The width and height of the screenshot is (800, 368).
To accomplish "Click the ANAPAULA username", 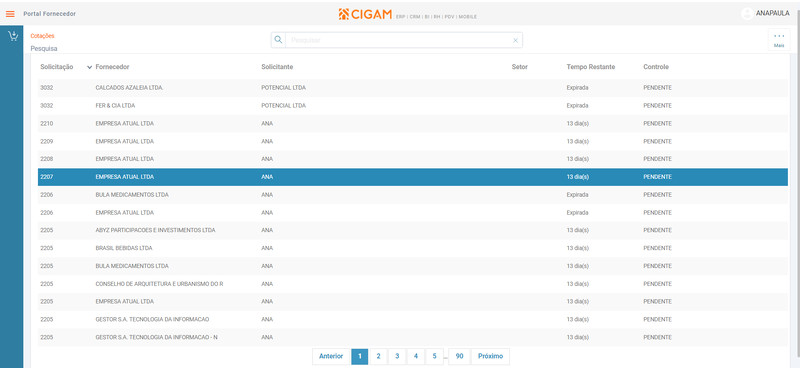I will pyautogui.click(x=773, y=13).
